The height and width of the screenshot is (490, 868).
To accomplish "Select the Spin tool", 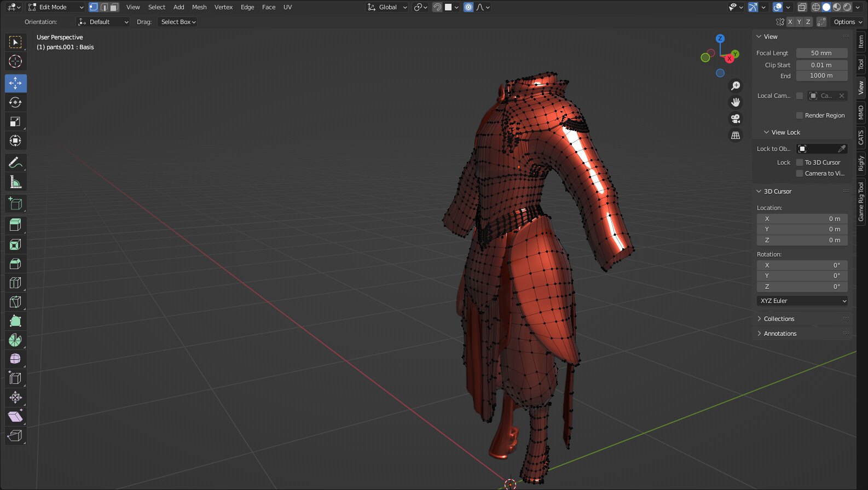I will (x=15, y=340).
